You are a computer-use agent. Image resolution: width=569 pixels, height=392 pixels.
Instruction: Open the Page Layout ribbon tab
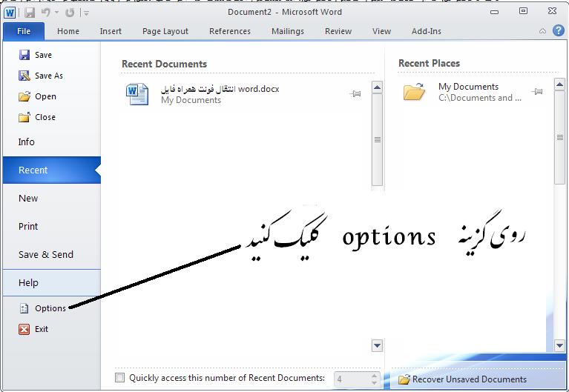pyautogui.click(x=165, y=31)
